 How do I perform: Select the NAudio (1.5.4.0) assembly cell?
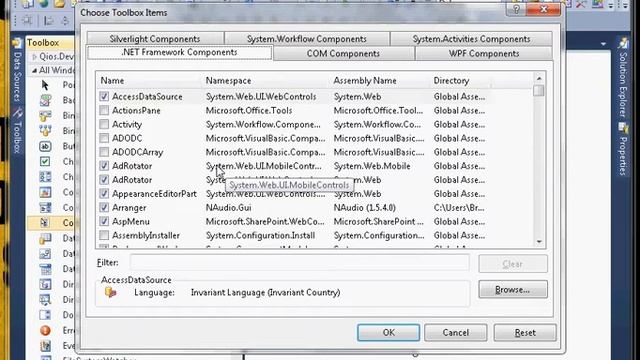point(364,207)
